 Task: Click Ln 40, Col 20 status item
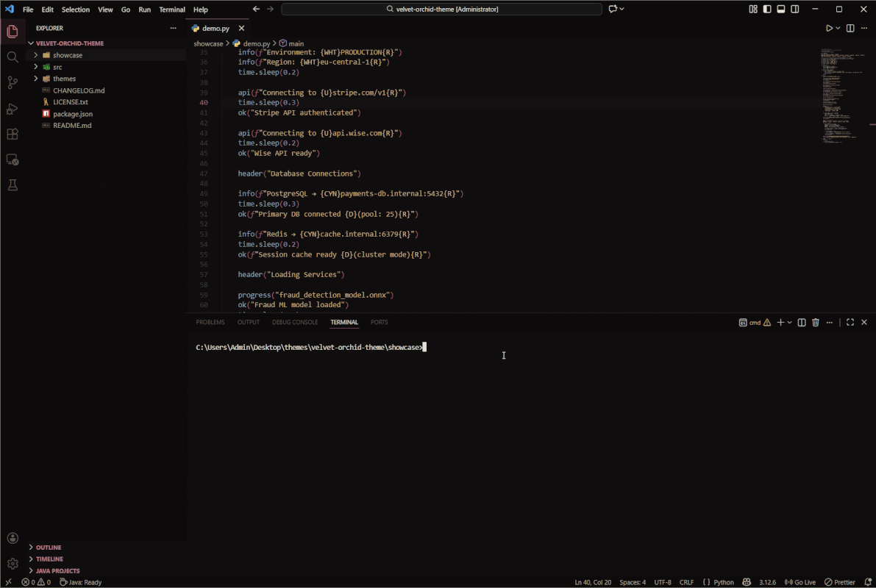coord(593,582)
